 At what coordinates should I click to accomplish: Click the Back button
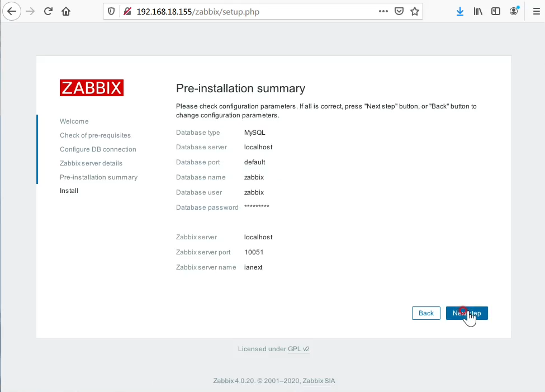coord(426,313)
